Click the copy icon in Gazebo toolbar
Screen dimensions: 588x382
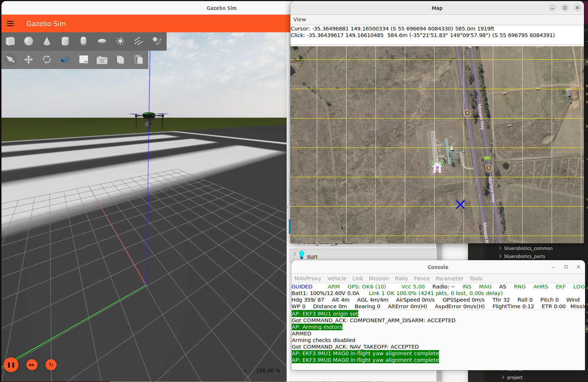pos(120,59)
